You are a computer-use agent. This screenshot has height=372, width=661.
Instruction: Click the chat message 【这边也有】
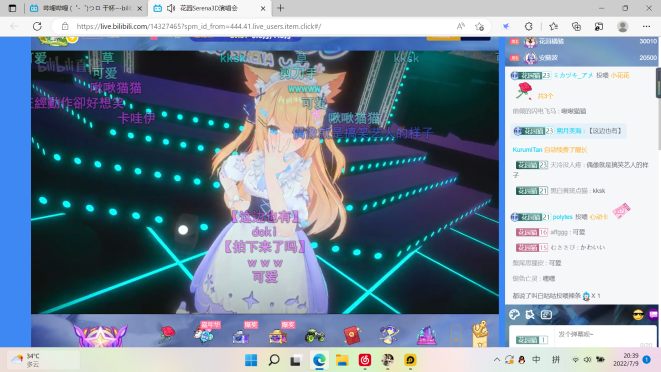[x=606, y=131]
